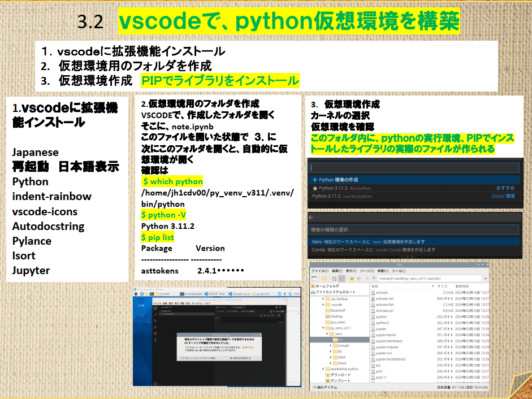The height and width of the screenshot is (399, 532).
Task: Open Run and Debug in VS Code activity bar
Action: pos(155,327)
